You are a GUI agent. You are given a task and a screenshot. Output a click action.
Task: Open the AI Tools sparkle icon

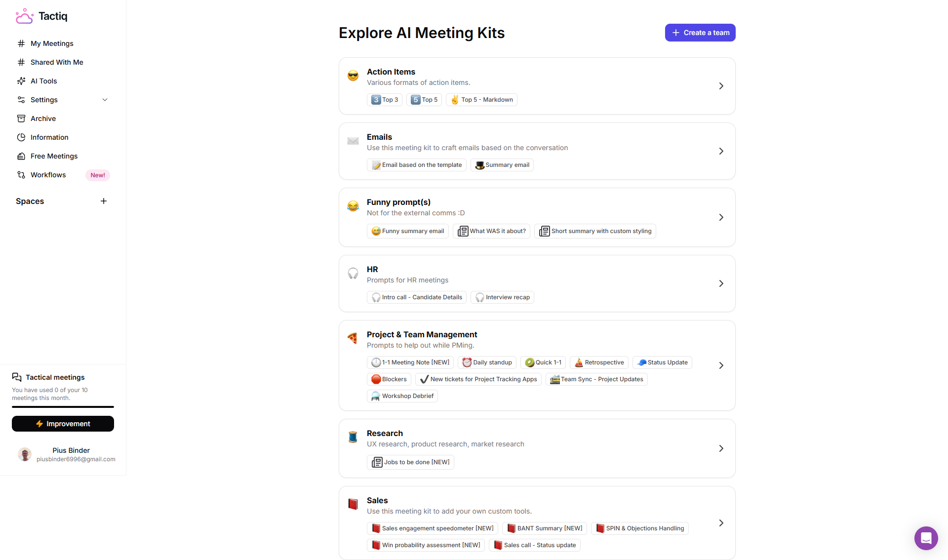(21, 81)
